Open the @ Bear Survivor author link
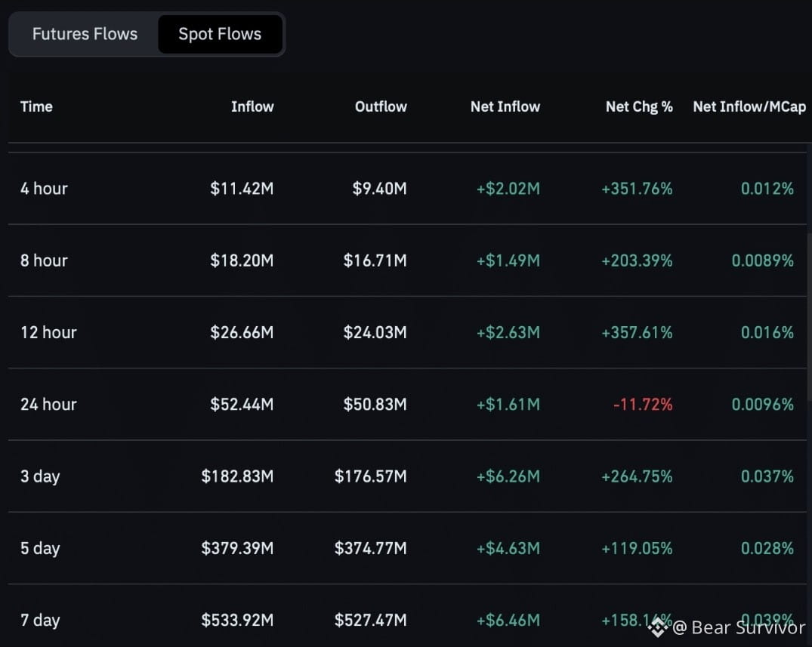812x647 pixels. (x=739, y=627)
